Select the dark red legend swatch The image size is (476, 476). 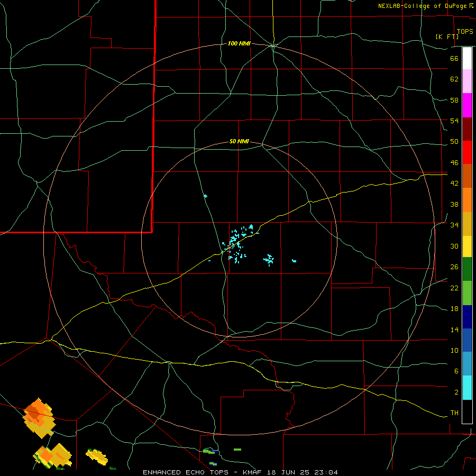point(467,129)
